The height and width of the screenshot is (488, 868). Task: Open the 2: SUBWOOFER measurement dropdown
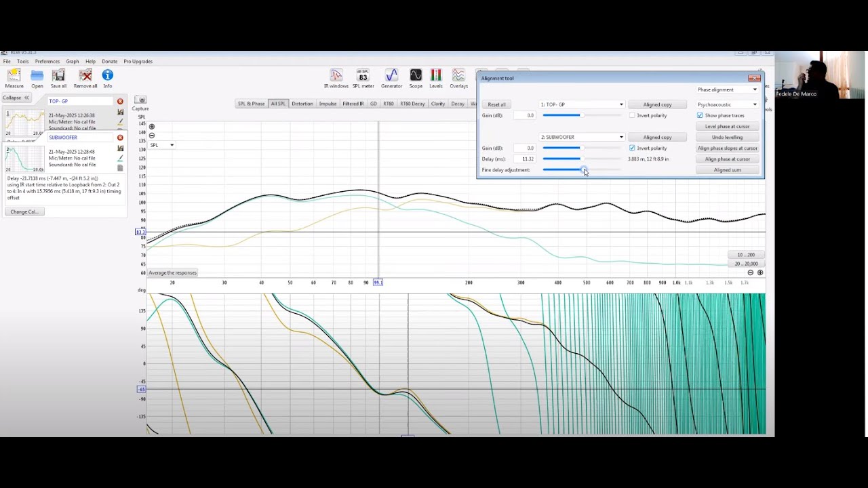581,138
